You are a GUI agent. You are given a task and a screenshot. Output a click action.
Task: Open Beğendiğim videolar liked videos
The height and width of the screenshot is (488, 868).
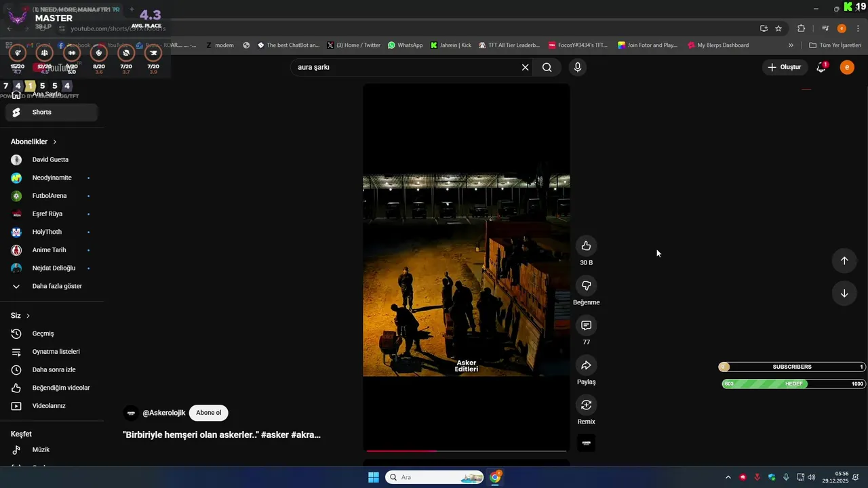[52, 388]
